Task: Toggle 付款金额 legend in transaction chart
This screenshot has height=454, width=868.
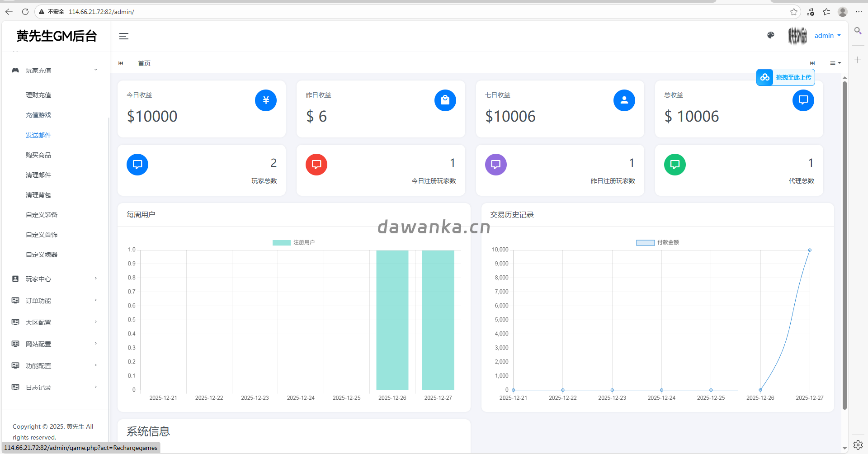Action: (x=657, y=242)
